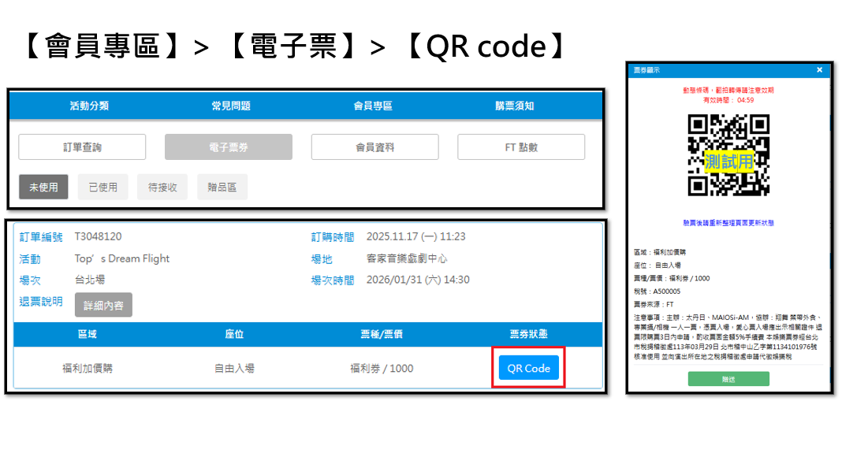Expand refund info via 詳細內容 button
Image resolution: width=868 pixels, height=457 pixels.
click(103, 305)
